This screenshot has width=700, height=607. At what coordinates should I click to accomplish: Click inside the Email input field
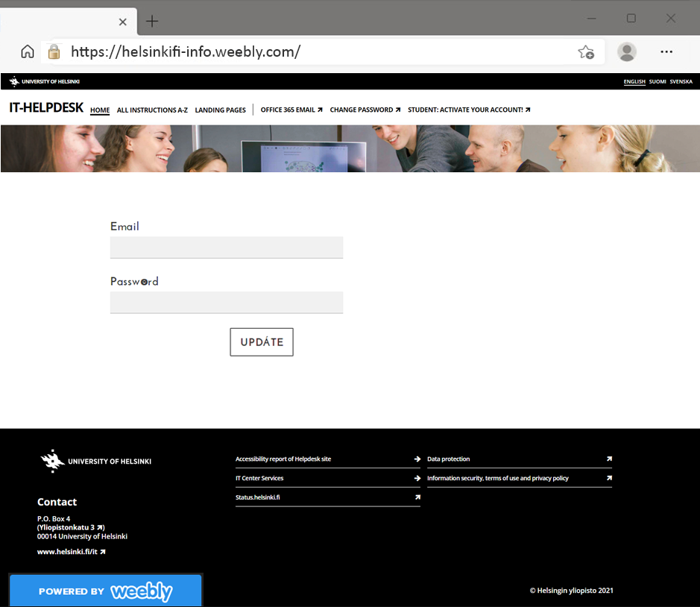click(226, 247)
